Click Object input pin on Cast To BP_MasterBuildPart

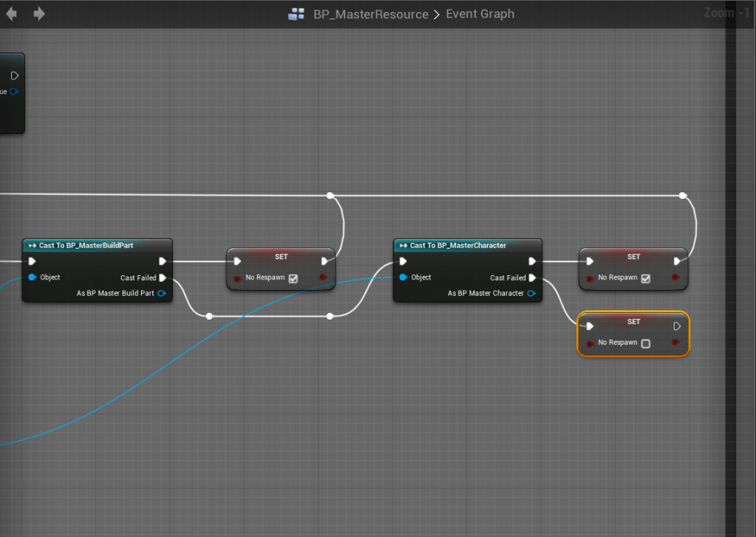click(32, 277)
